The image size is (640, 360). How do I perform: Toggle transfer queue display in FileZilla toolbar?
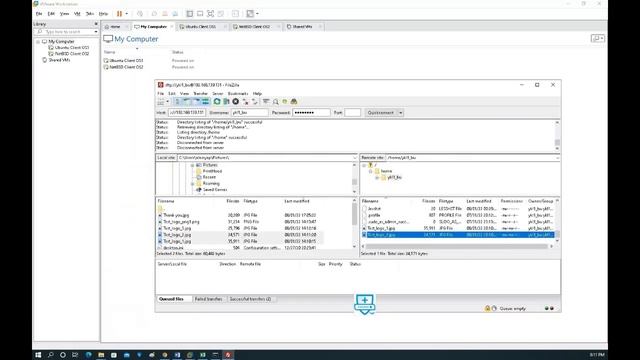(x=205, y=102)
